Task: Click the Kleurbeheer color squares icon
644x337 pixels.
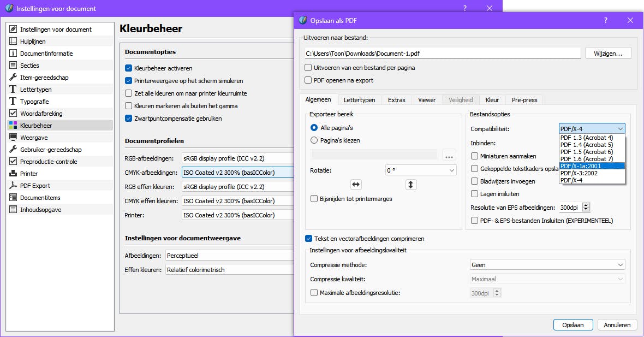Action: (13, 126)
